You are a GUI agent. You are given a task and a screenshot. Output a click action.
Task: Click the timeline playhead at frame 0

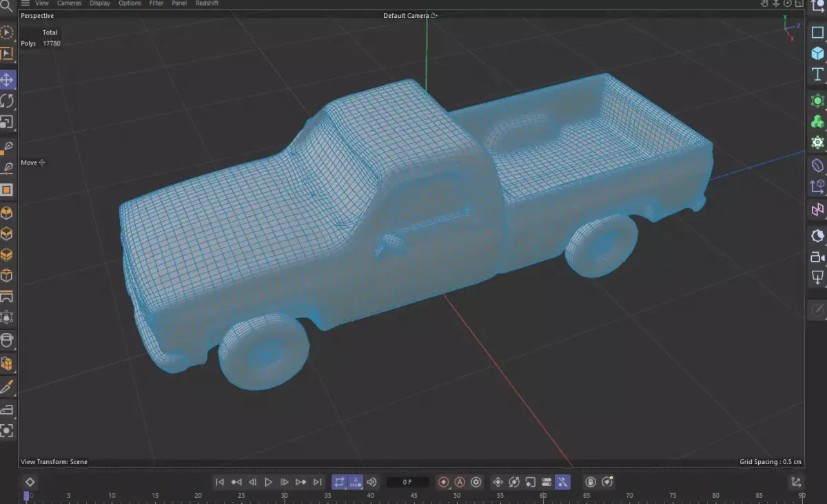(27, 496)
